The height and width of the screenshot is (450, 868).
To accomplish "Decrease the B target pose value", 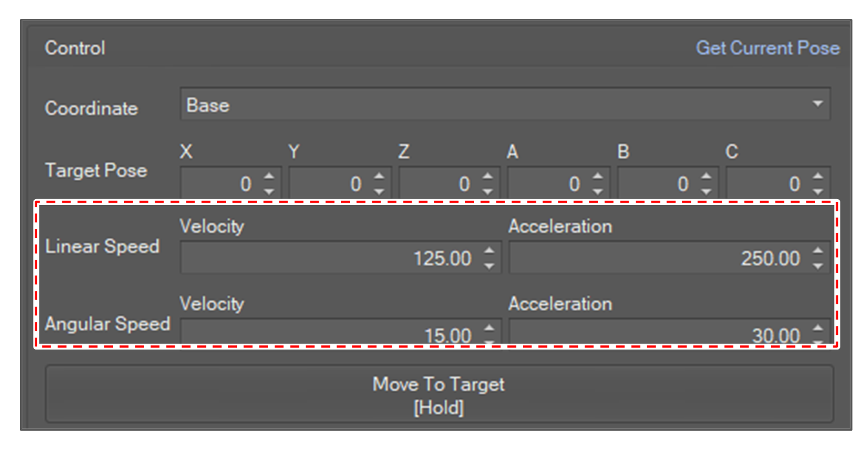I will point(706,191).
